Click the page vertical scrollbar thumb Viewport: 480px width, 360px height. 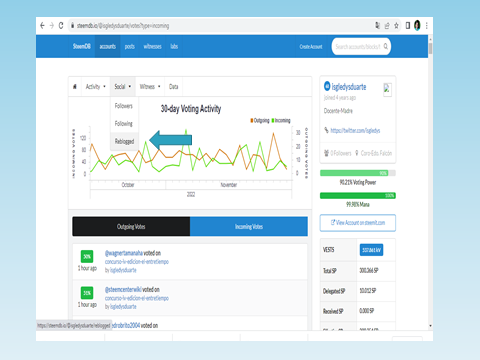click(430, 48)
